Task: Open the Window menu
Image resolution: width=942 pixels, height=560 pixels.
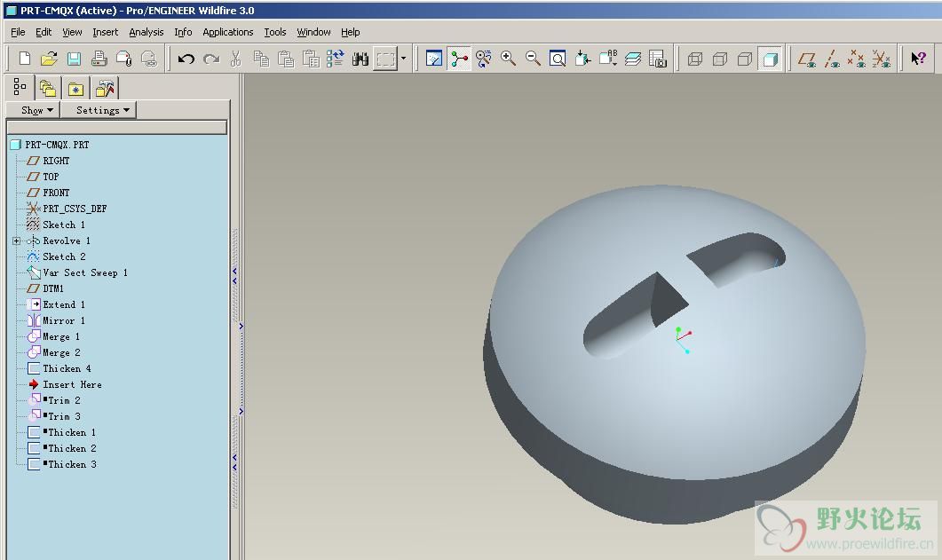Action: tap(313, 33)
